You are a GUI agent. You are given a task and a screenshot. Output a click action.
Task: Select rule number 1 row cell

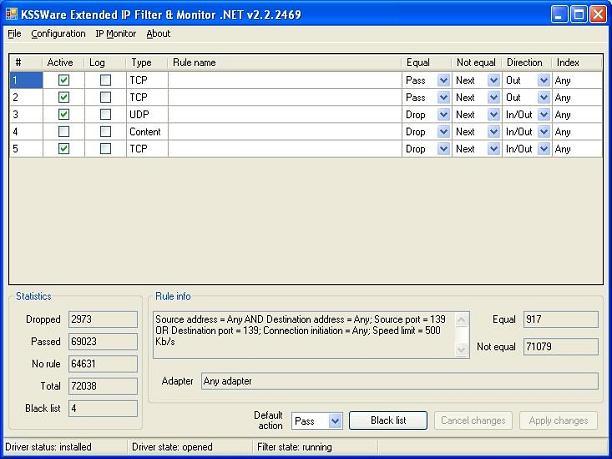pyautogui.click(x=25, y=80)
